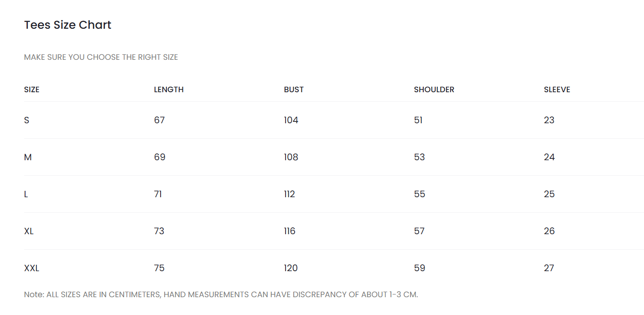Image resolution: width=644 pixels, height=315 pixels.
Task: Select length value 73 for XL
Action: click(159, 231)
